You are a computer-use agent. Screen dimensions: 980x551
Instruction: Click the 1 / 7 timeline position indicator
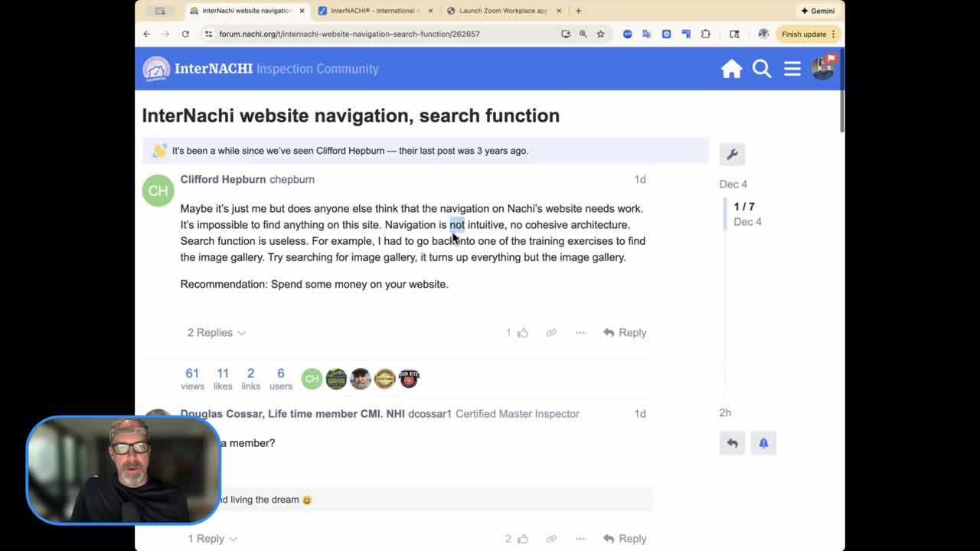(744, 207)
